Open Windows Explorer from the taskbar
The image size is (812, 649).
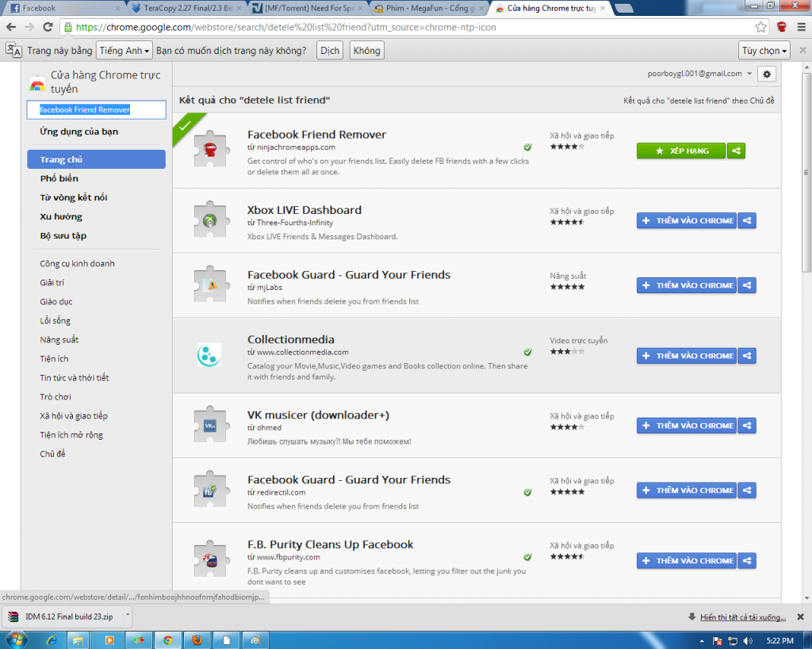(x=79, y=640)
